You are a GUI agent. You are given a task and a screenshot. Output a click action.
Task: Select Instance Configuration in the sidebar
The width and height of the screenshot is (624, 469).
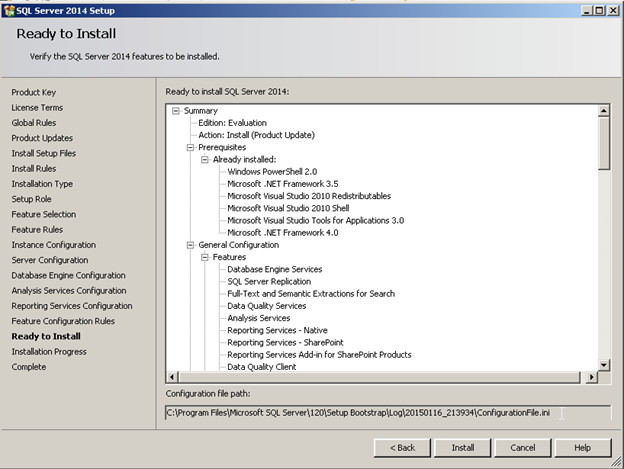coord(54,245)
